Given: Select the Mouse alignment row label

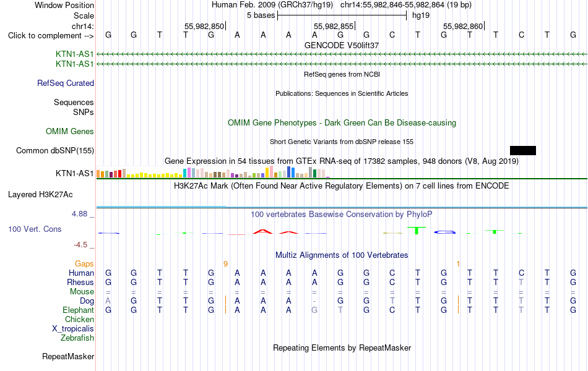Looking at the screenshot, I should coord(82,292).
